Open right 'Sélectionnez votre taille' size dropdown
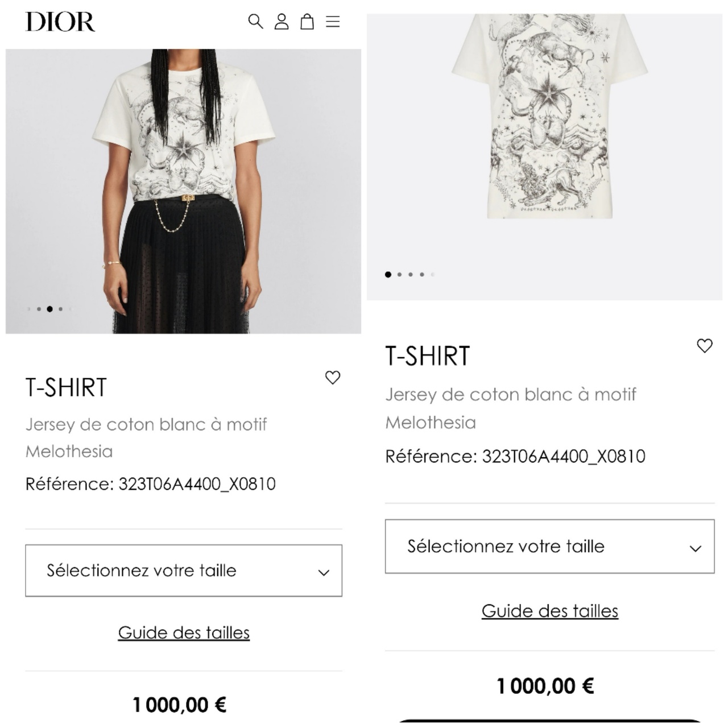This screenshot has height=728, width=728. (x=549, y=546)
